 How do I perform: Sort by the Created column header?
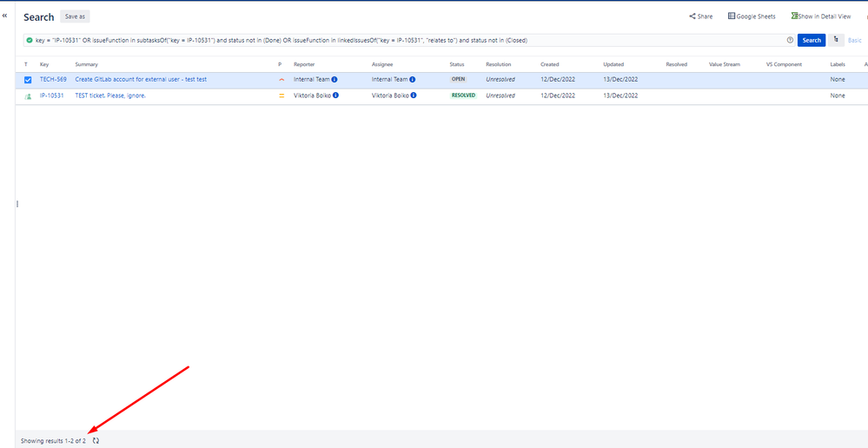click(550, 65)
